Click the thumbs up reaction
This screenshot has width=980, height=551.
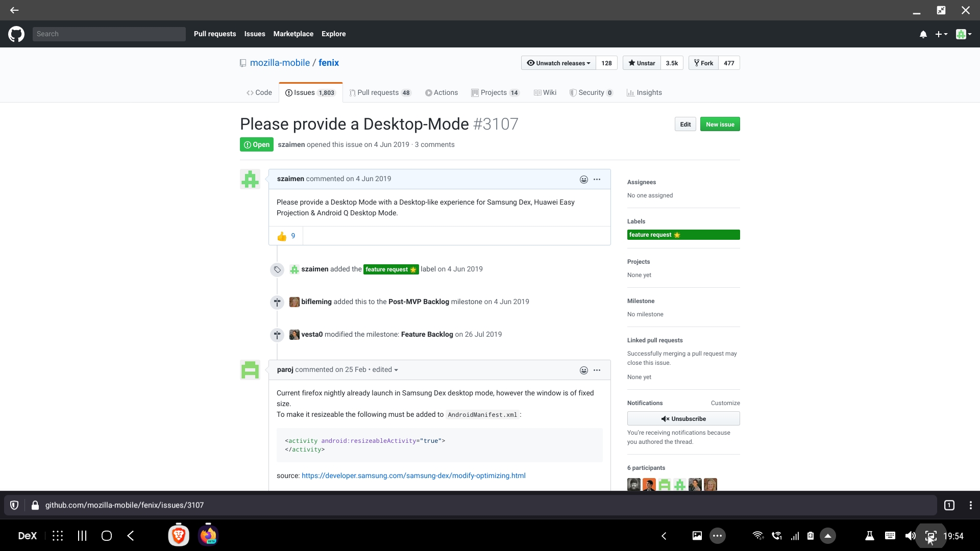tap(286, 236)
